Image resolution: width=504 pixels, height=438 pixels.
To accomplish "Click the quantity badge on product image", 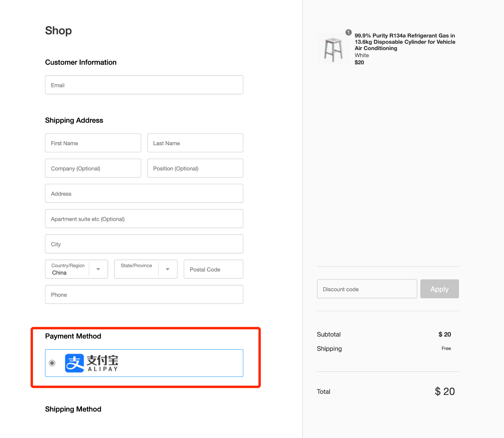I will [348, 33].
